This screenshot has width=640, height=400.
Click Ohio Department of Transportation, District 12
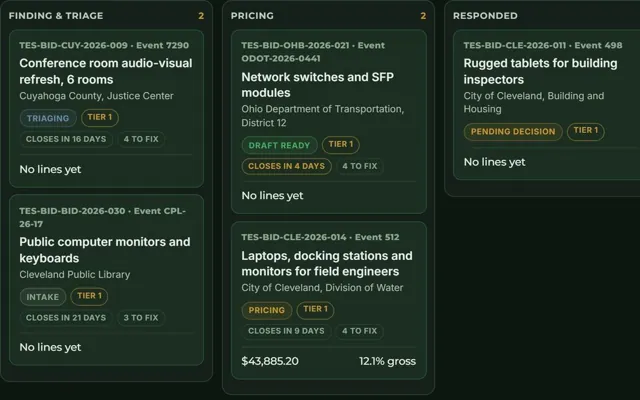coord(322,116)
